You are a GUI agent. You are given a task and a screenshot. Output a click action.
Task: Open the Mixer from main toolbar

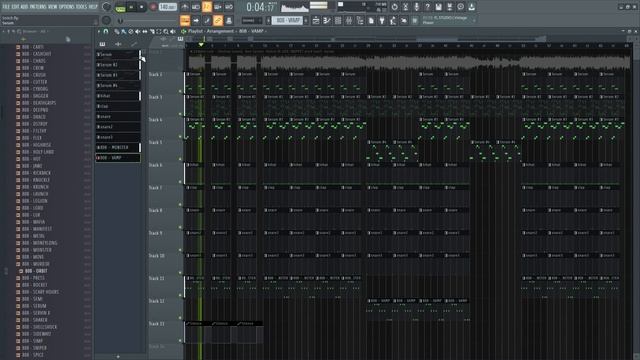349,20
